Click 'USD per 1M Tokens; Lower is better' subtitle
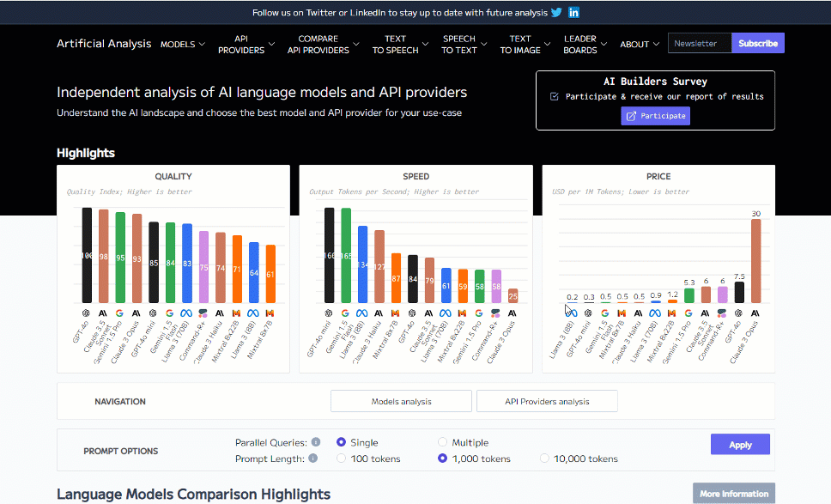 pyautogui.click(x=621, y=191)
